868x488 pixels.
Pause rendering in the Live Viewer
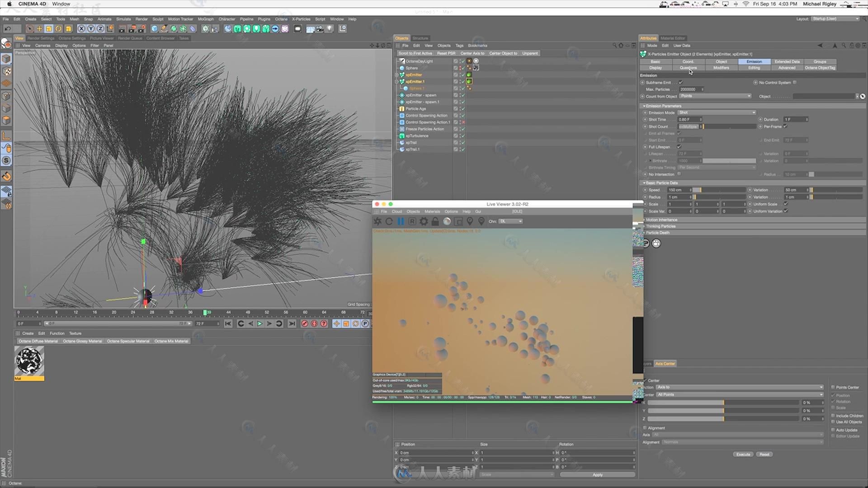pos(401,221)
